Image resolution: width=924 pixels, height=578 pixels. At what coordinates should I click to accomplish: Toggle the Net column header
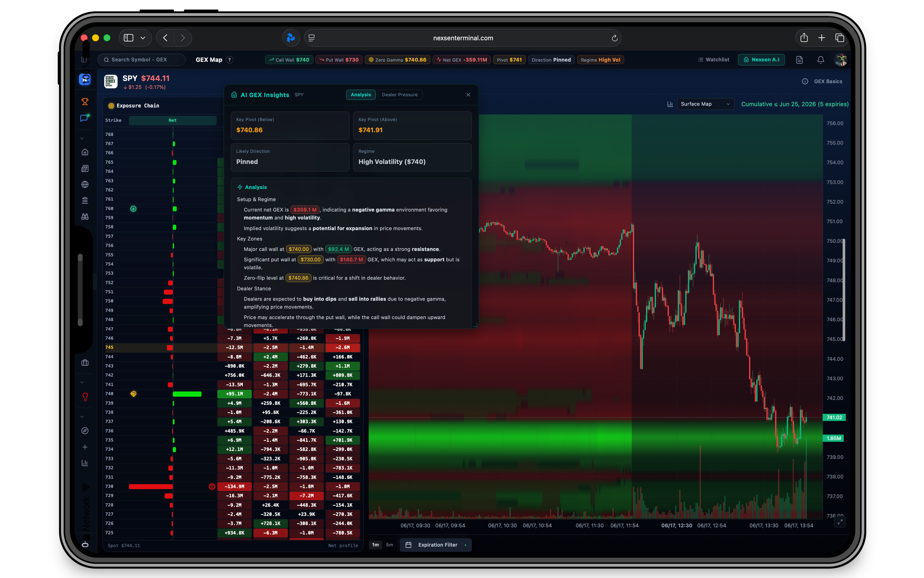point(173,120)
